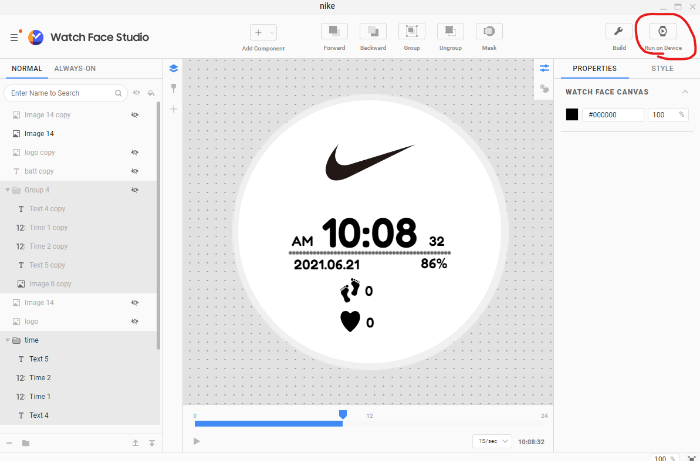Play the watch face preview

coord(196,441)
